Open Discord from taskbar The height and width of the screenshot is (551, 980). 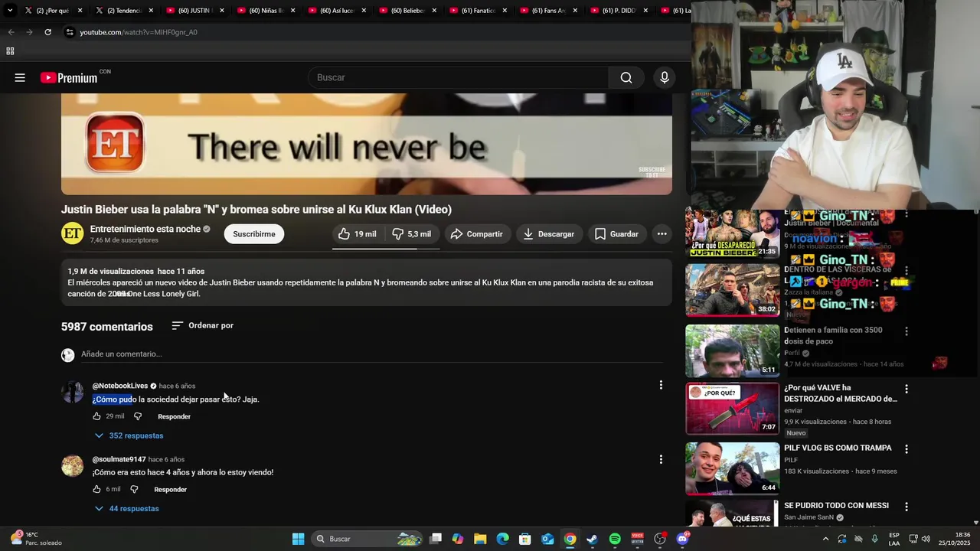click(x=682, y=539)
